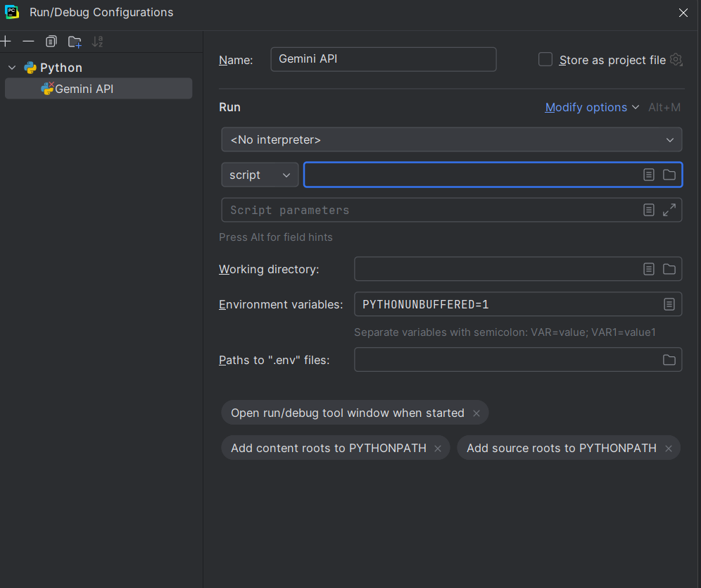Open project file storage settings gear

[676, 59]
